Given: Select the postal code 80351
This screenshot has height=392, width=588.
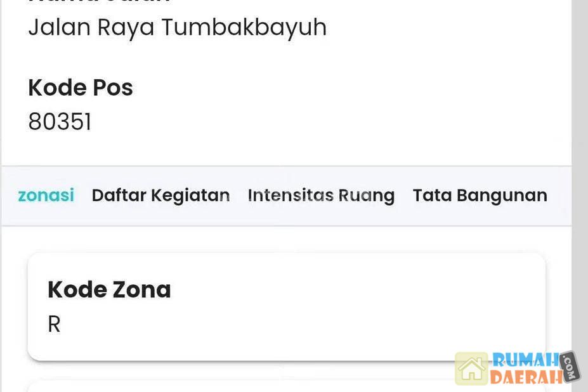Looking at the screenshot, I should pos(60,121).
